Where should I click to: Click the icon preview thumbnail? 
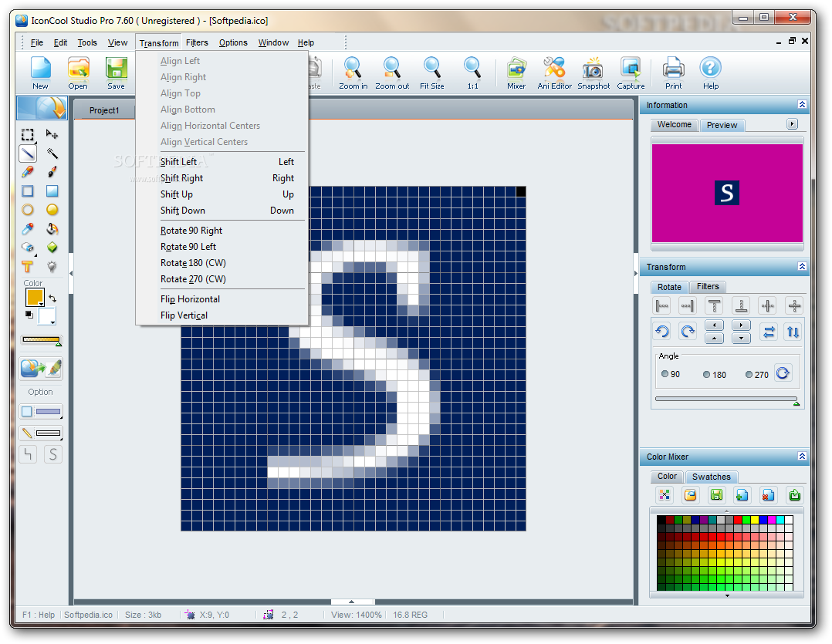(726, 193)
